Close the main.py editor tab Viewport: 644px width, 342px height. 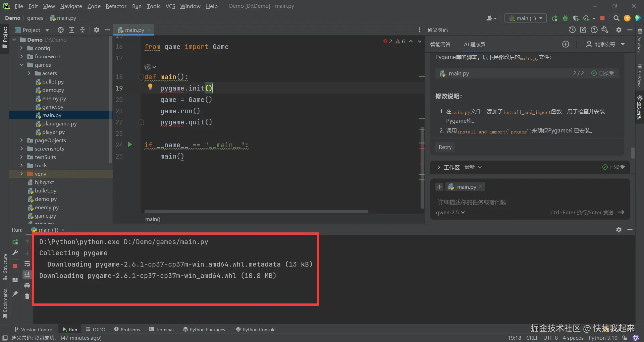pyautogui.click(x=149, y=30)
